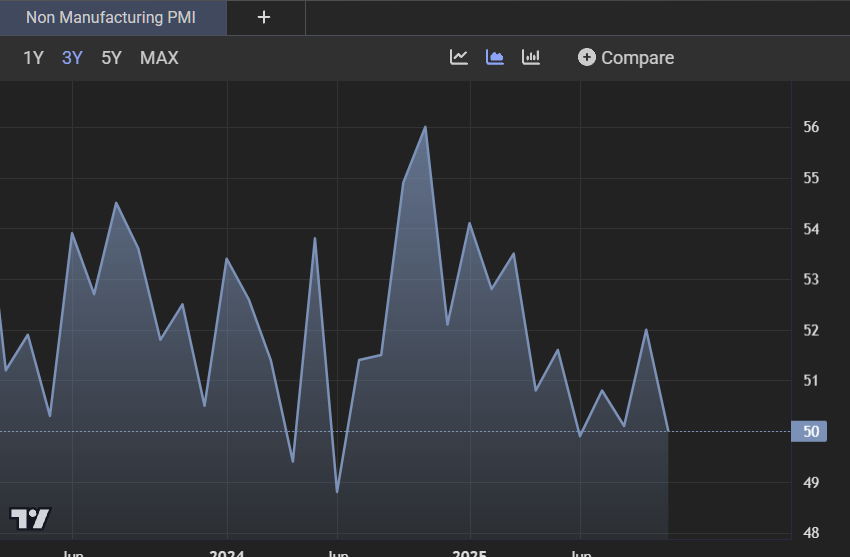Select the 5Y time range

pyautogui.click(x=111, y=58)
